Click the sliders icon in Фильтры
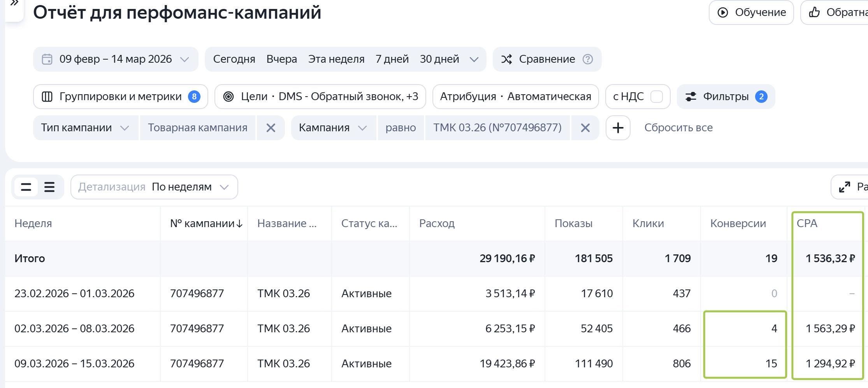868x388 pixels. tap(691, 97)
